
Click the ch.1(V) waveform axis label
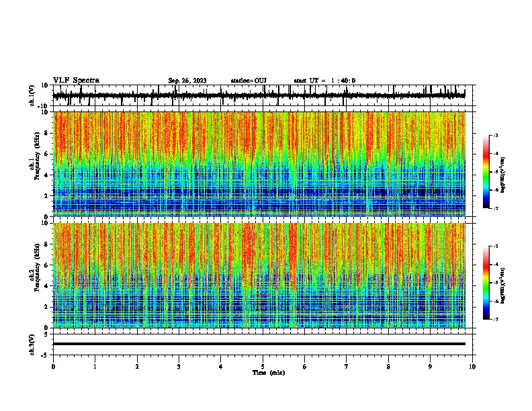click(x=32, y=95)
